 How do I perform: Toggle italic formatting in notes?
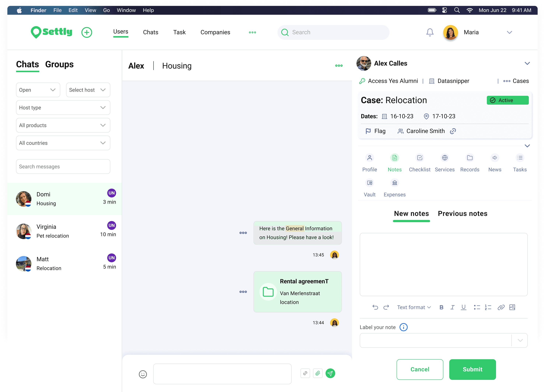(452, 307)
